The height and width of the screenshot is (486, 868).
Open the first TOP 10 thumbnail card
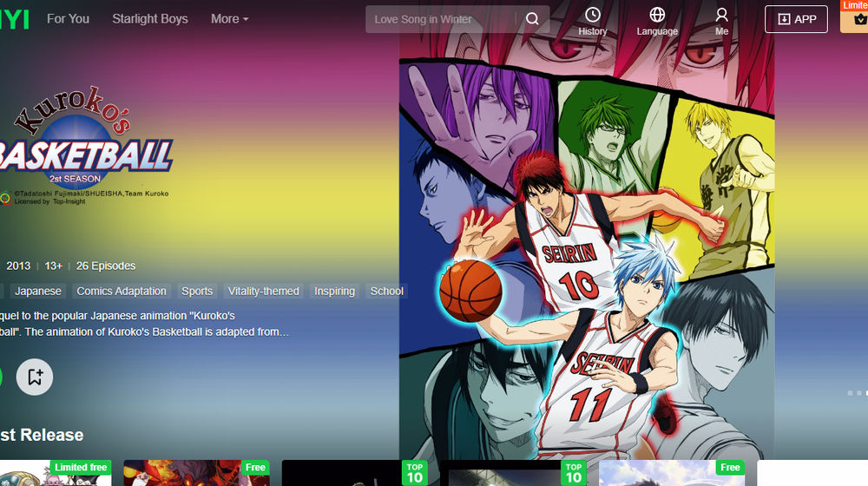pos(355,473)
